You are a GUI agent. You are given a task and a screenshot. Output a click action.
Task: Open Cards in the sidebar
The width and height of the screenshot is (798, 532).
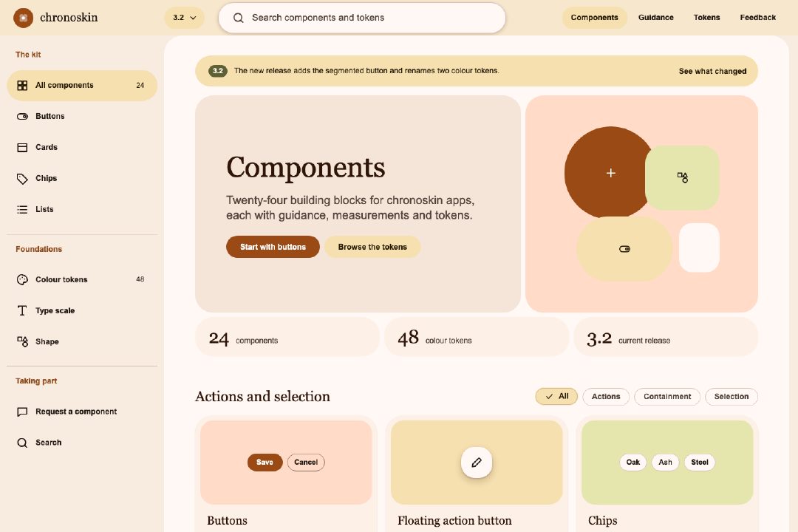82,148
